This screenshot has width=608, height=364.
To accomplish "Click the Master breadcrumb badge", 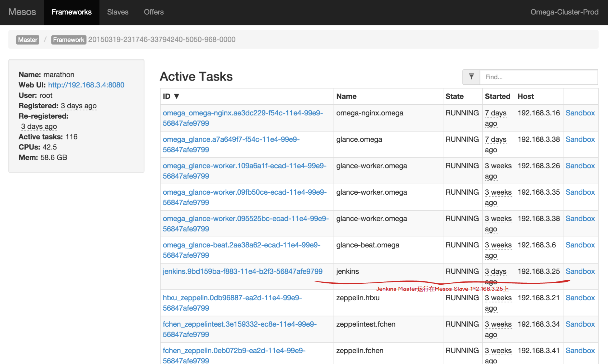I will 28,40.
